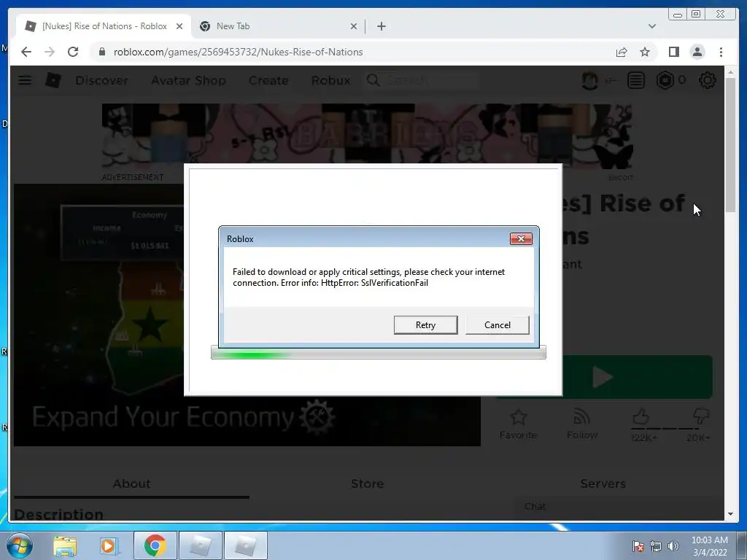Open Chrome side panel icon
This screenshot has height=560, width=747.
coord(673,52)
